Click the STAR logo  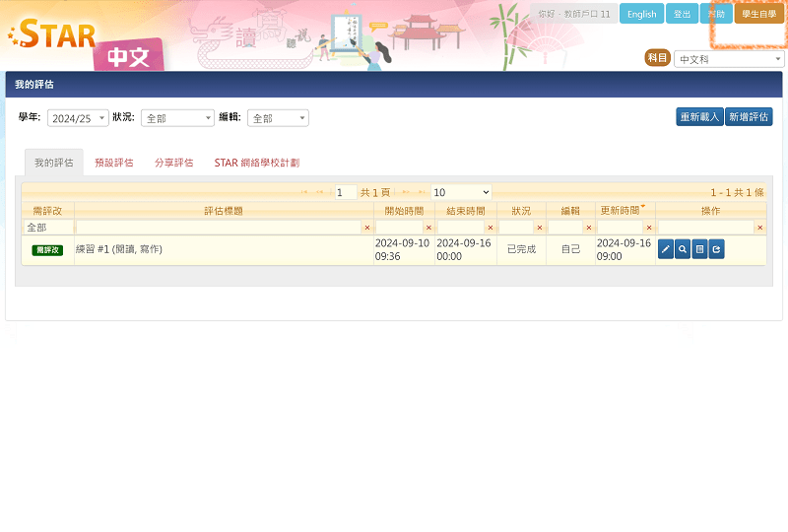(x=54, y=36)
